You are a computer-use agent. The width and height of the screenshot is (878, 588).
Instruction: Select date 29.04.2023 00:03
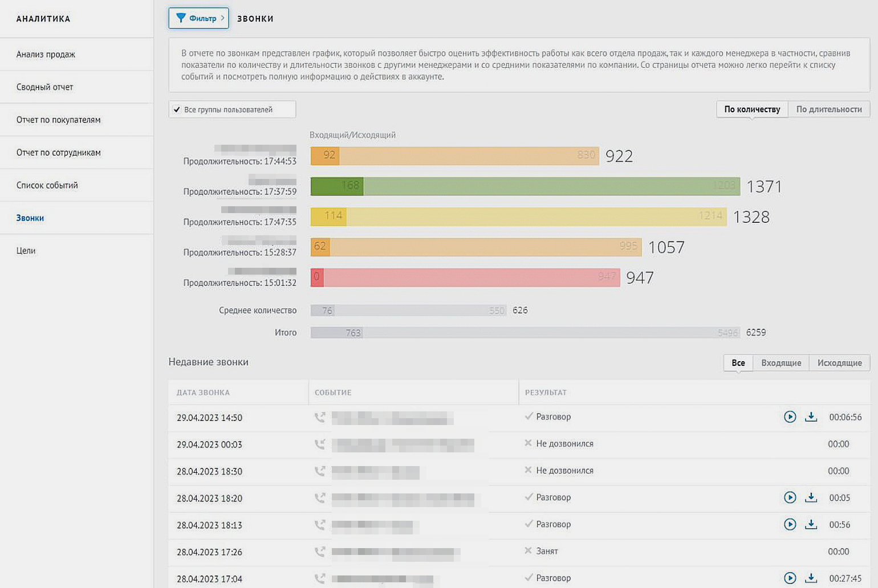tap(209, 444)
